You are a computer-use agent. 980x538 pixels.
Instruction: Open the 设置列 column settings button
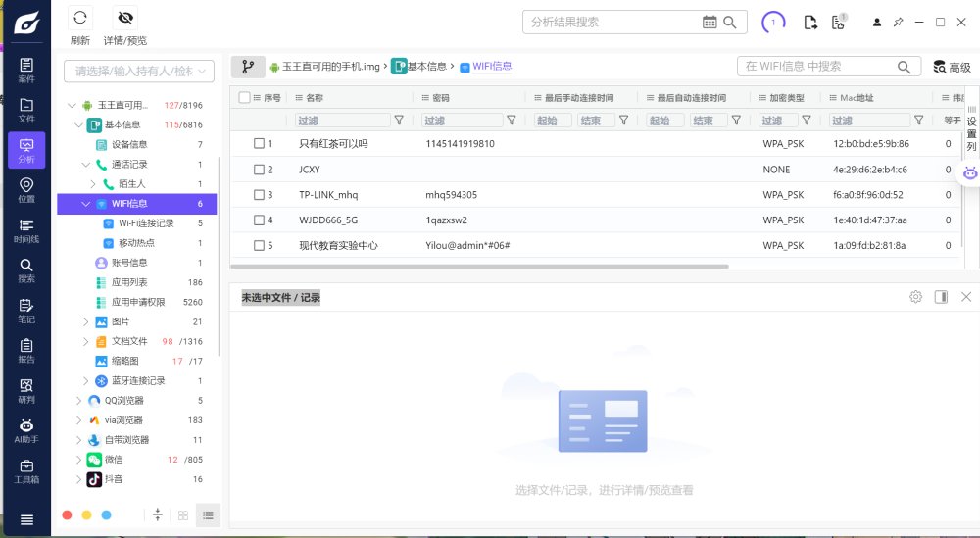coord(971,127)
